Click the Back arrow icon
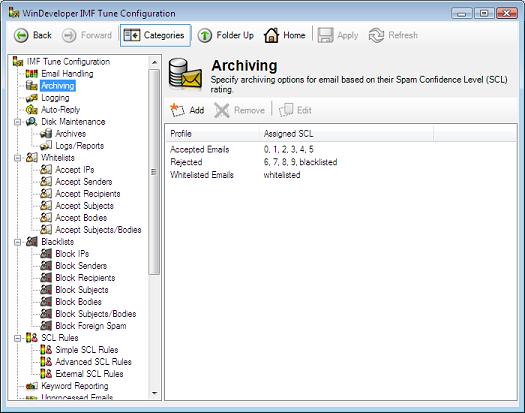This screenshot has width=525, height=413. pos(21,36)
